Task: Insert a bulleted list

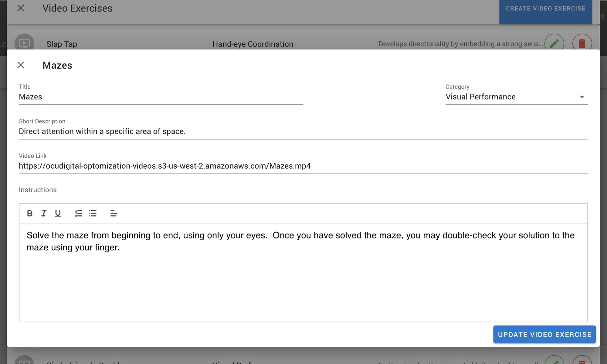Action: [93, 213]
